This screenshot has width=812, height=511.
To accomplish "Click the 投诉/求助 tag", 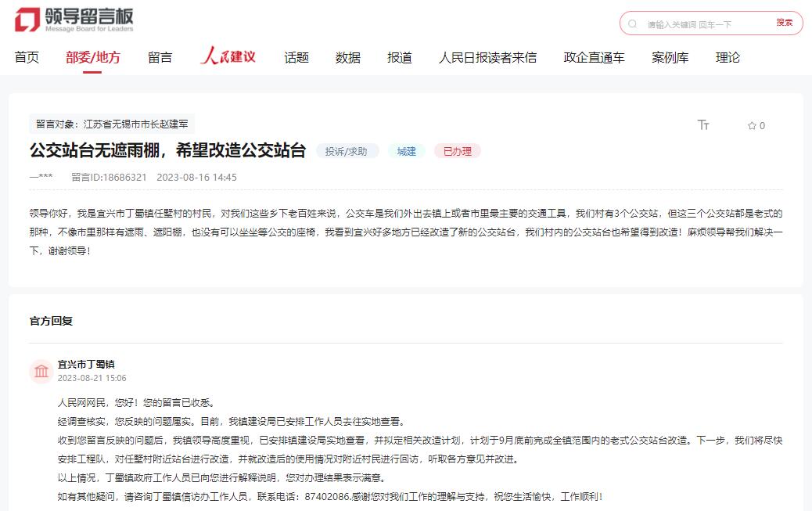I will (x=347, y=151).
